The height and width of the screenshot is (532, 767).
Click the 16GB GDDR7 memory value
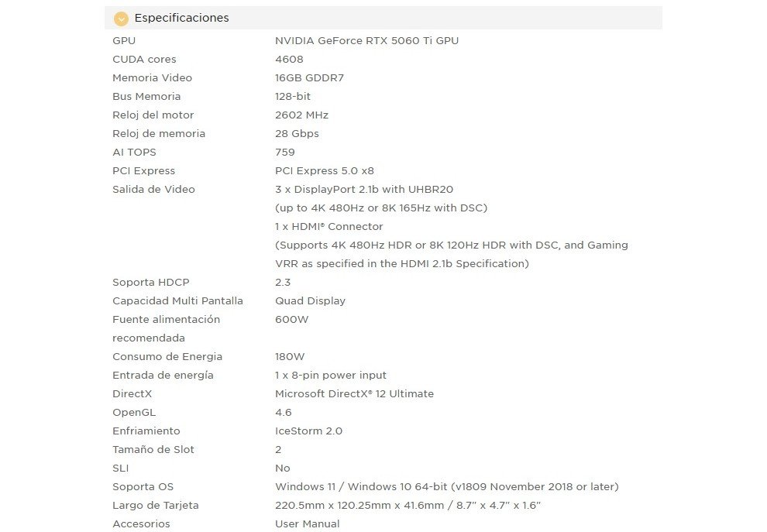click(x=309, y=77)
